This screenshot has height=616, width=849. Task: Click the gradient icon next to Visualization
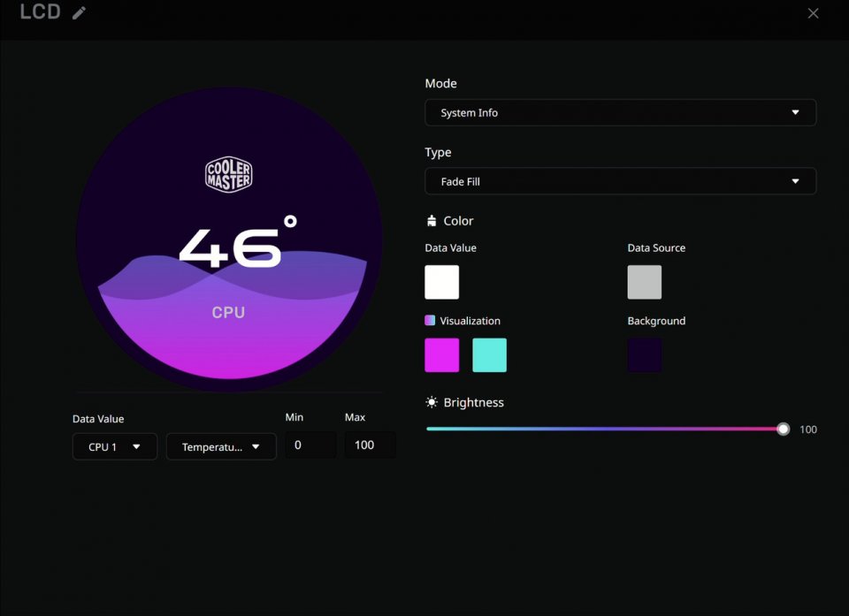tap(430, 321)
